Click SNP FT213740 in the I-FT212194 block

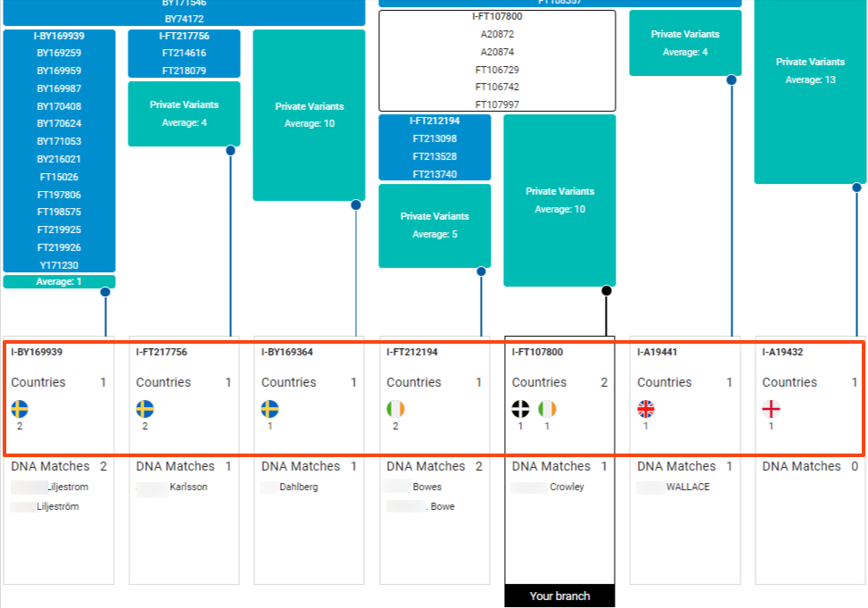point(434,175)
